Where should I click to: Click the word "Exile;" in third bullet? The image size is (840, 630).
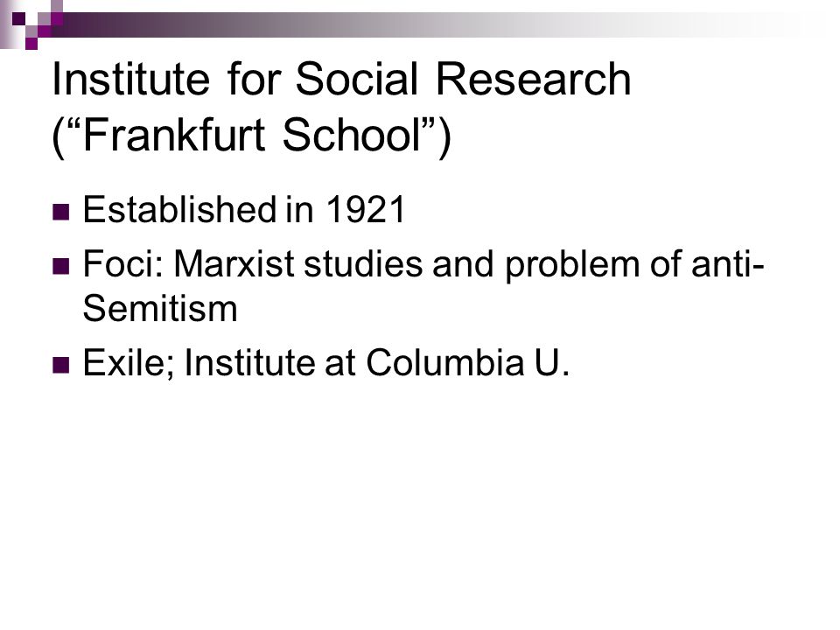pos(129,363)
